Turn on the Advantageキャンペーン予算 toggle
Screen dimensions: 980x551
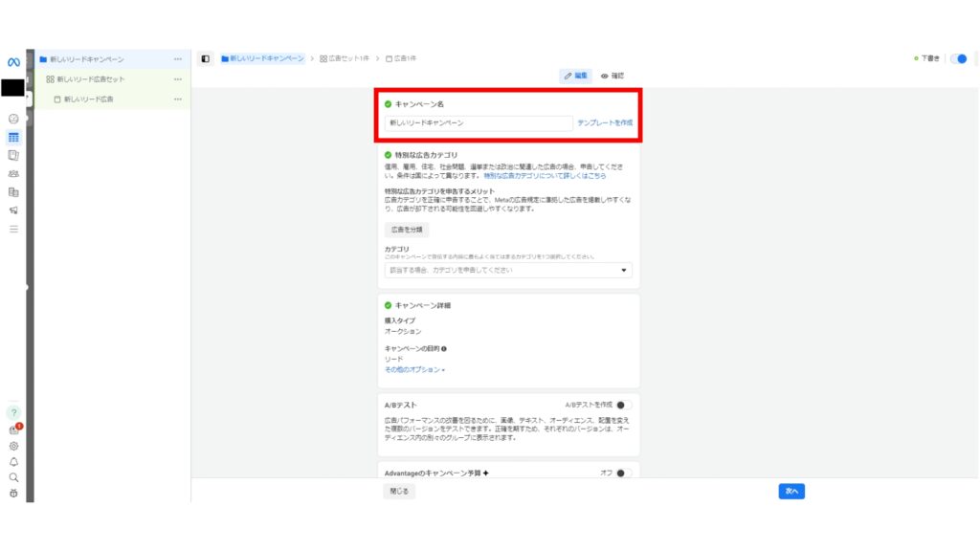[624, 472]
